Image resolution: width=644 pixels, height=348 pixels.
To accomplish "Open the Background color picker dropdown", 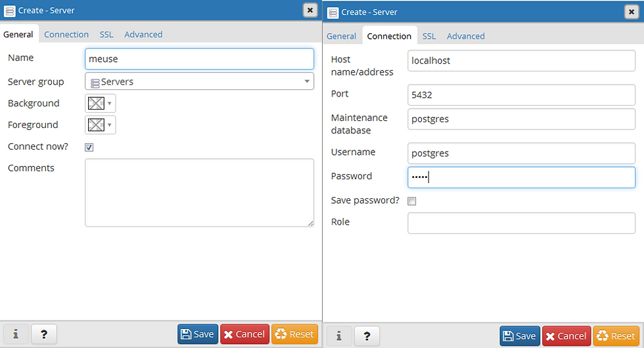I will point(100,103).
